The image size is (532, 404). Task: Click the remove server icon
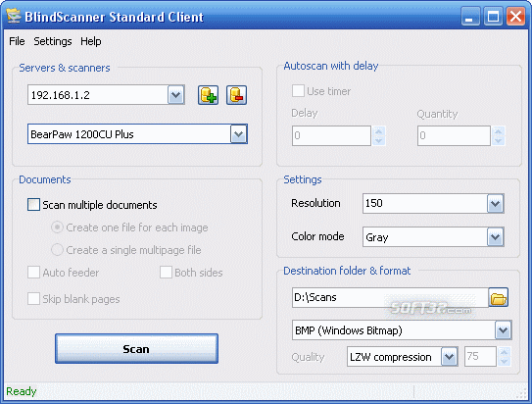tap(236, 95)
